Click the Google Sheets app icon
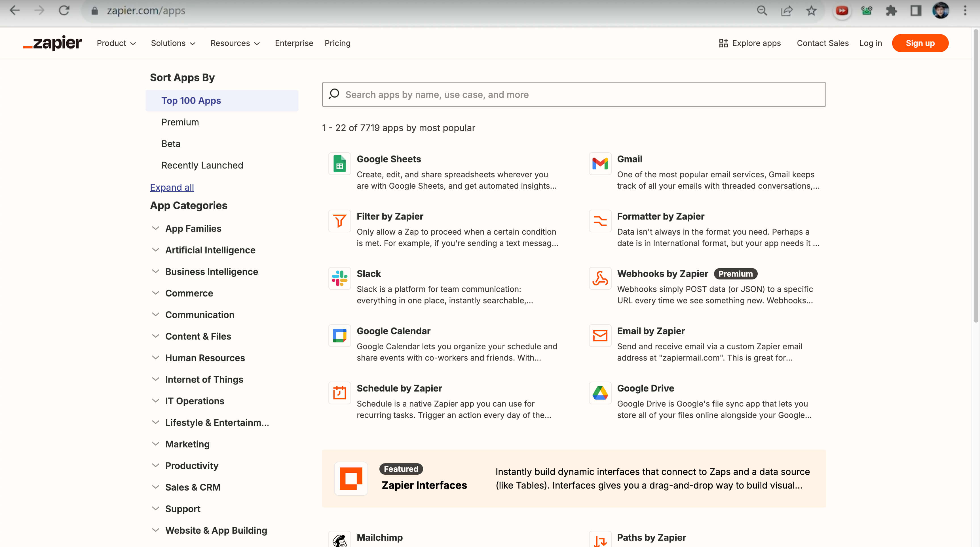 [x=339, y=164]
